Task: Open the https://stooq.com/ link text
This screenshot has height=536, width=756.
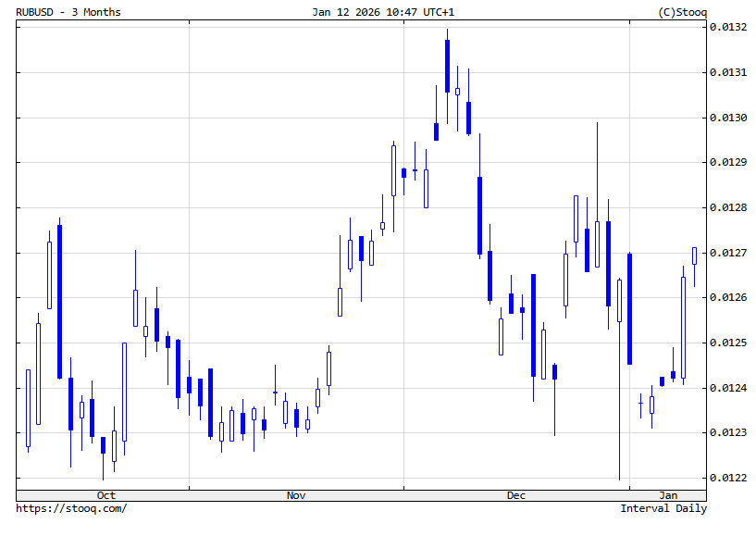Action: 71,508
